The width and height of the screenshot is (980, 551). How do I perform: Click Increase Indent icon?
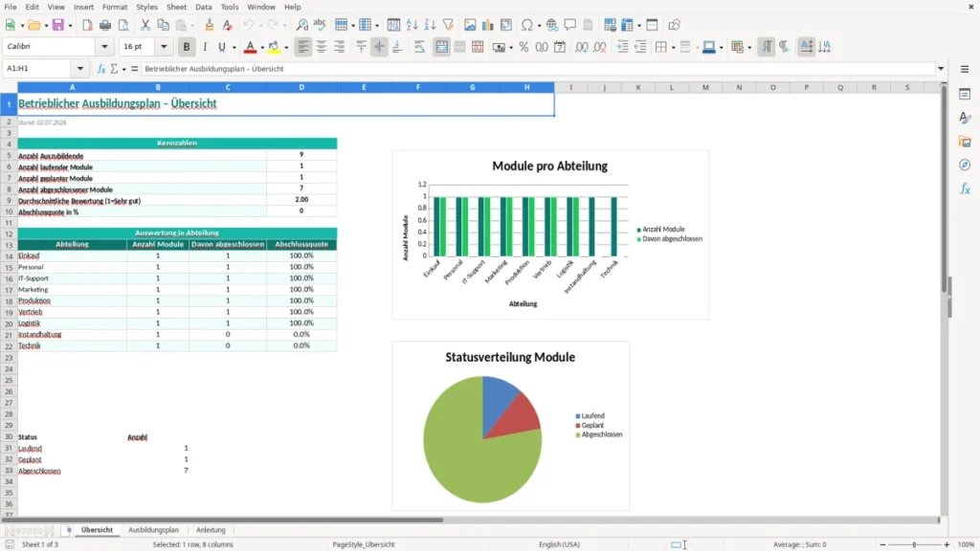pyautogui.click(x=622, y=47)
